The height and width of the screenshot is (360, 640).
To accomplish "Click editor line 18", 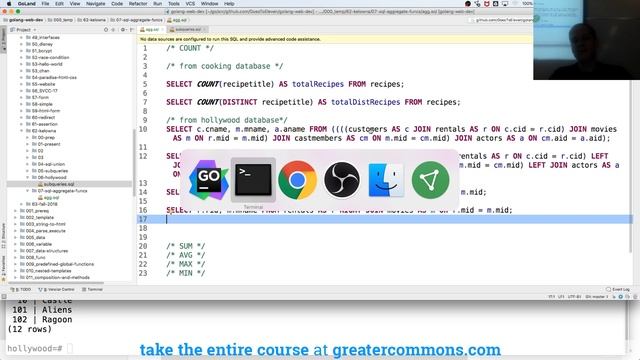I will click(384, 228).
